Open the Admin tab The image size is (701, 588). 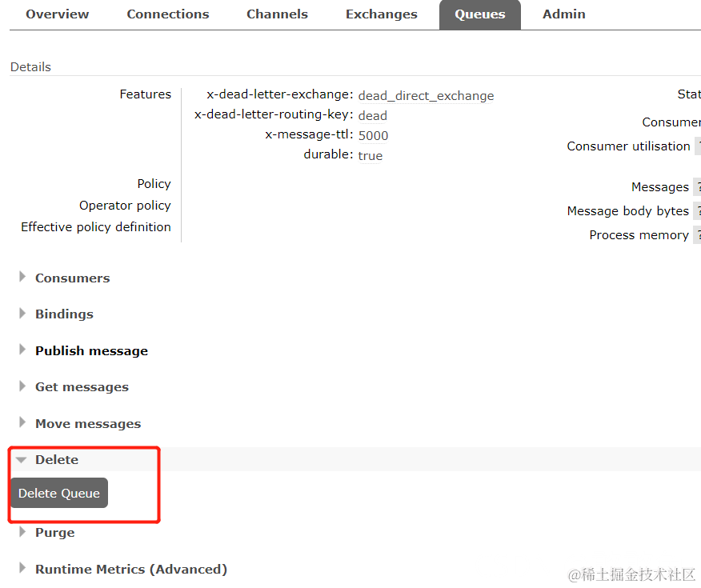(563, 14)
